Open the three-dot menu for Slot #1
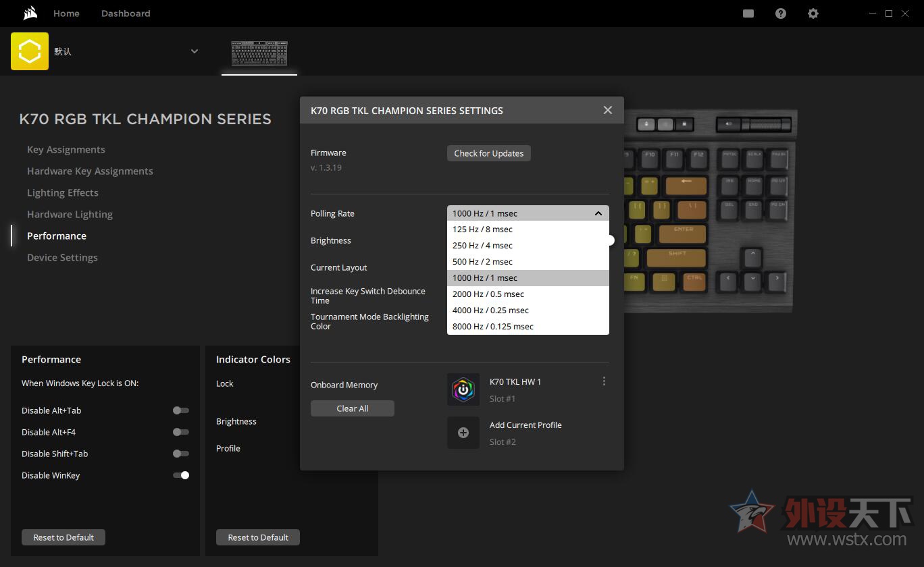This screenshot has width=924, height=567. pyautogui.click(x=604, y=381)
